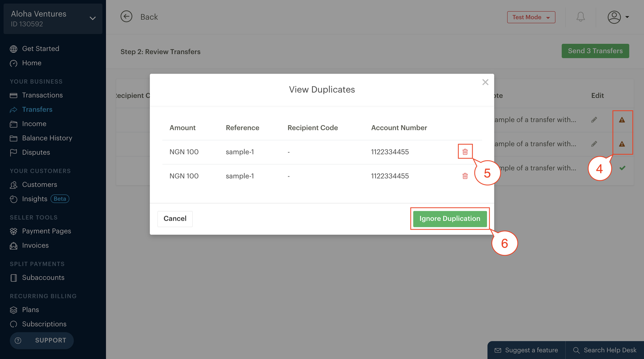Cancel the View Duplicates dialog
The image size is (644, 359).
tap(175, 219)
